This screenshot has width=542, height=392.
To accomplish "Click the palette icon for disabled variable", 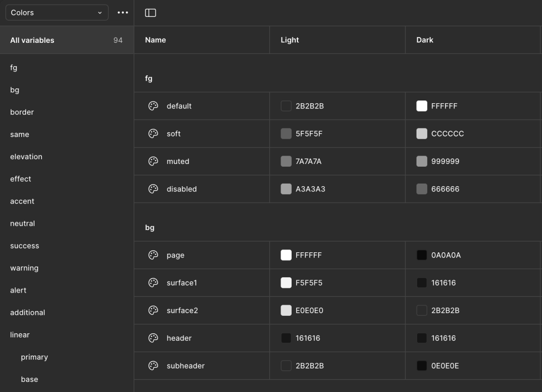I will click(153, 189).
